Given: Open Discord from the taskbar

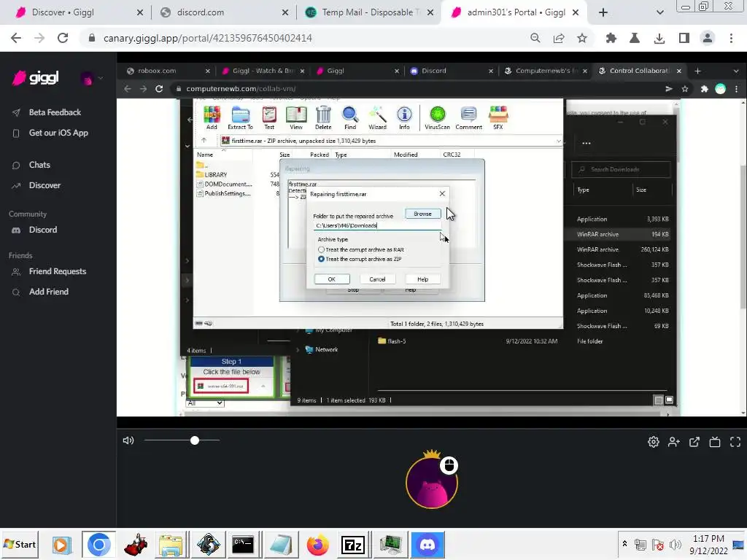Looking at the screenshot, I should pos(427,544).
